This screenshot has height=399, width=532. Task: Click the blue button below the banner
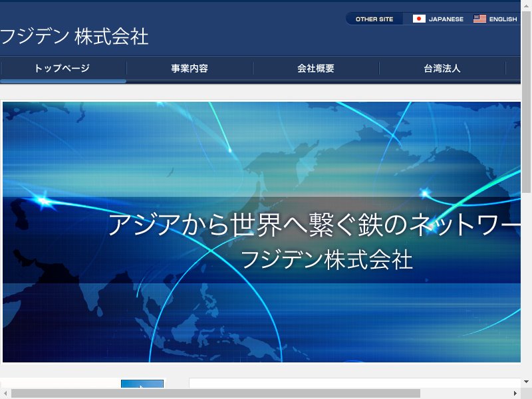(x=142, y=384)
